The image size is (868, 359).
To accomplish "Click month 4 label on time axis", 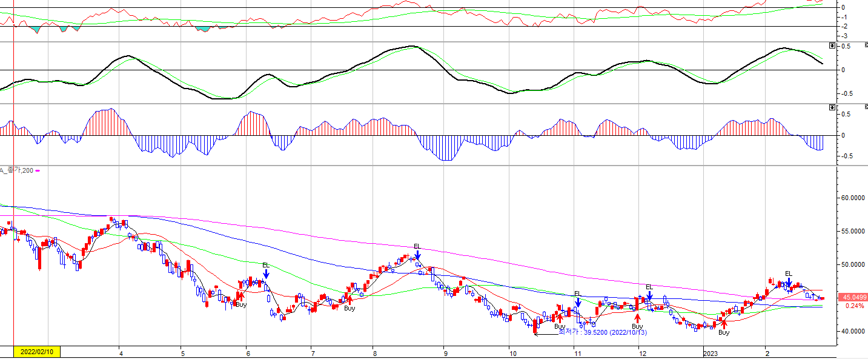I will tap(121, 352).
